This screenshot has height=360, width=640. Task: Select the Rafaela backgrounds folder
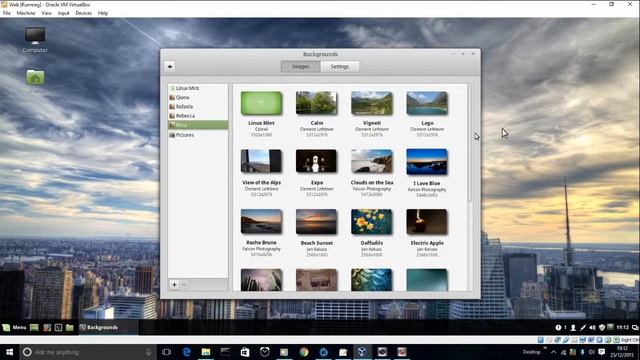[198, 107]
